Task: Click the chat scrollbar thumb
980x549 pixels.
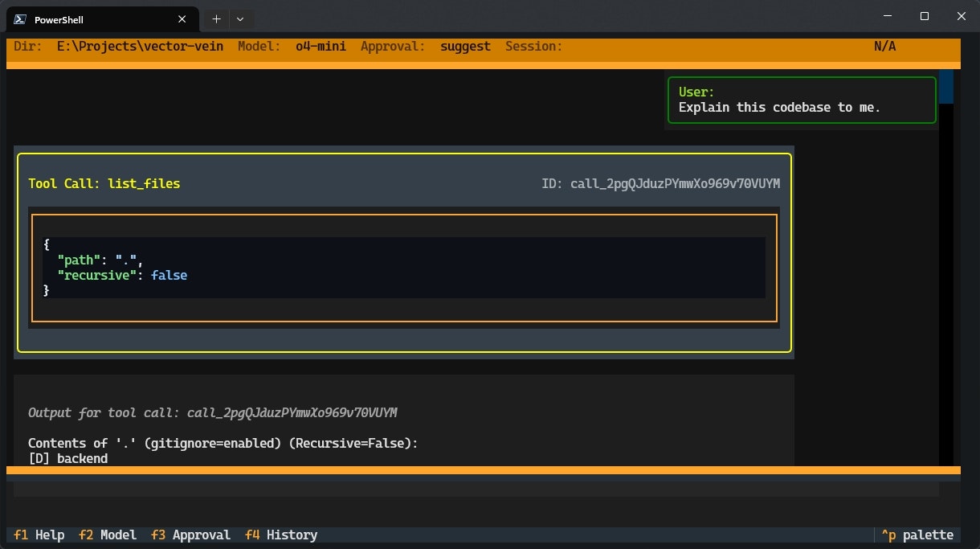Action: [946, 87]
